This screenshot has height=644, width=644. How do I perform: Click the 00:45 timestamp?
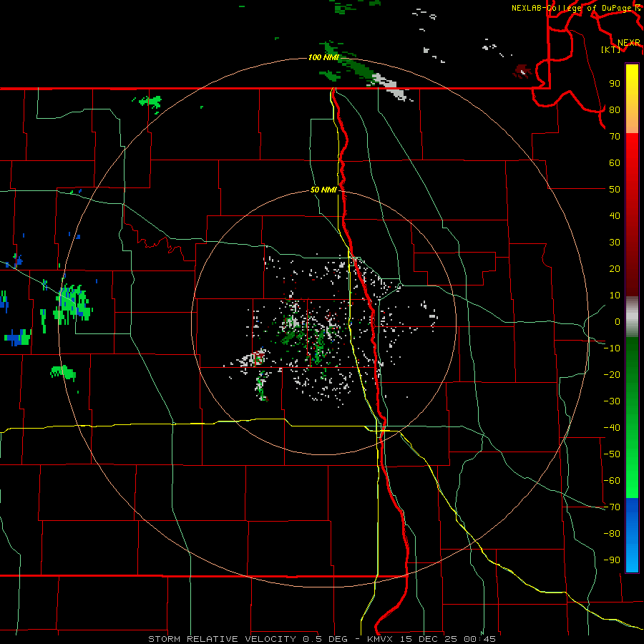(479, 639)
